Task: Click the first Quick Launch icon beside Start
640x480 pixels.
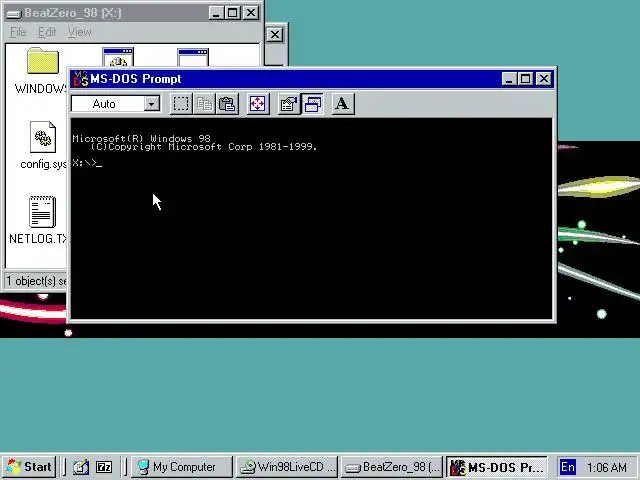Action: (x=80, y=467)
